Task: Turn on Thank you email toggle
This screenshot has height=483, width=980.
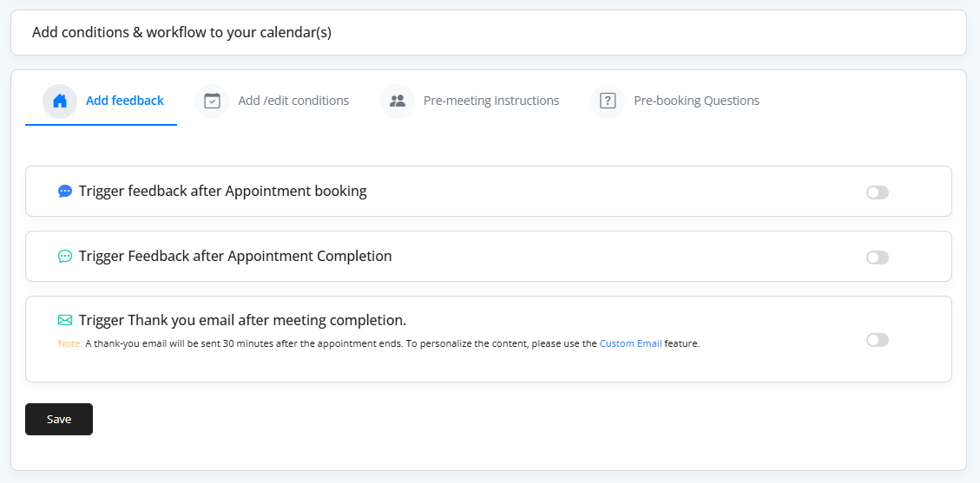Action: click(877, 340)
